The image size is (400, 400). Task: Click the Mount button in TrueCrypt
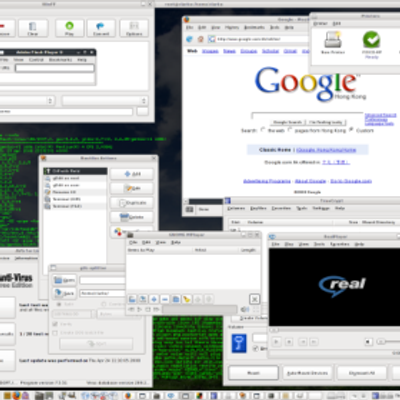click(253, 373)
